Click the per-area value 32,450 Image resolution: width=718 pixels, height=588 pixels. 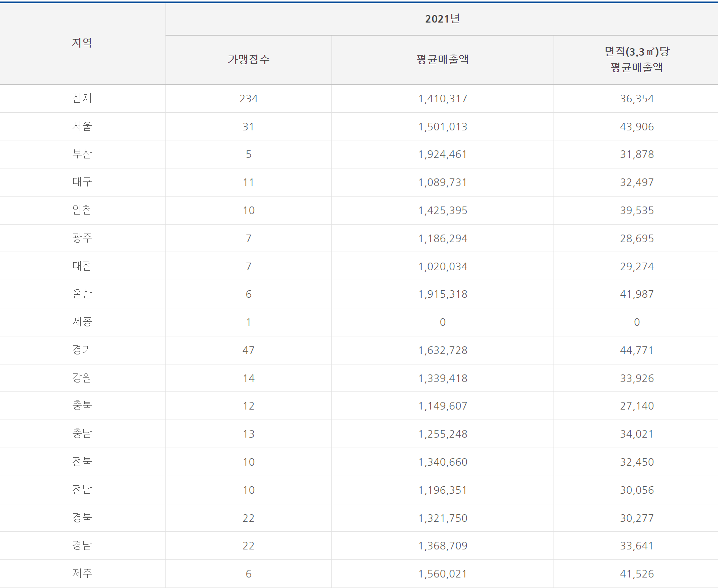[x=637, y=462]
